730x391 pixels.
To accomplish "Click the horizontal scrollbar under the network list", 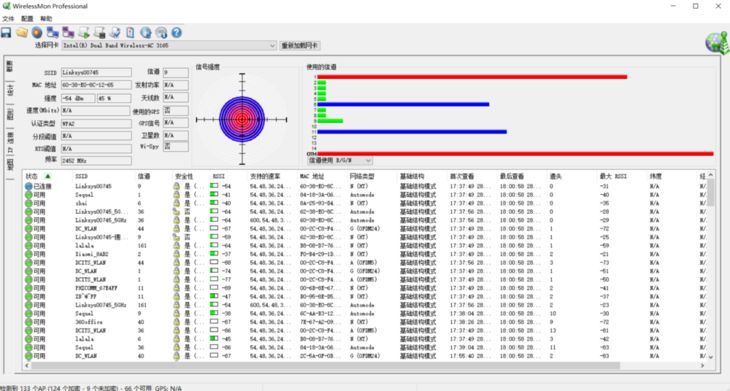I will click(x=325, y=366).
